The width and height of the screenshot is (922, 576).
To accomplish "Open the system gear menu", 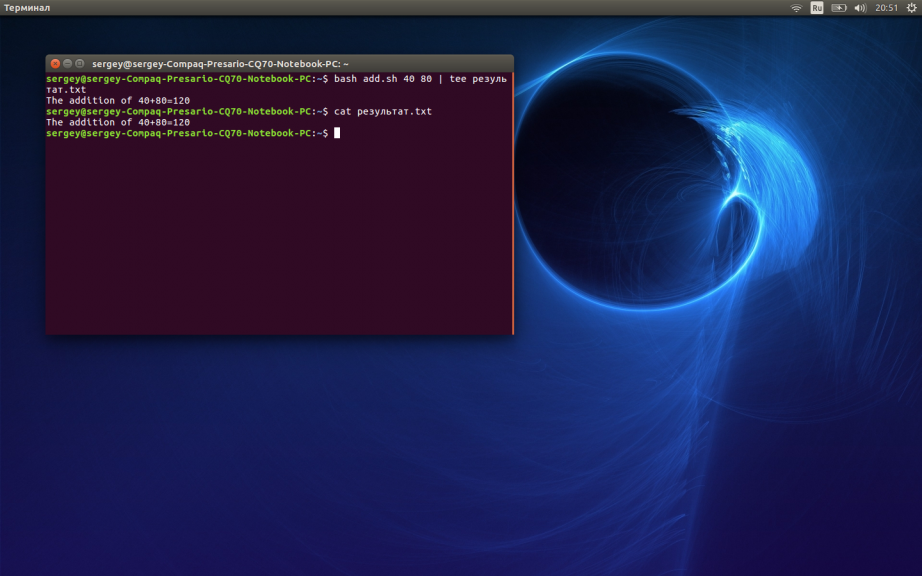I will [911, 8].
